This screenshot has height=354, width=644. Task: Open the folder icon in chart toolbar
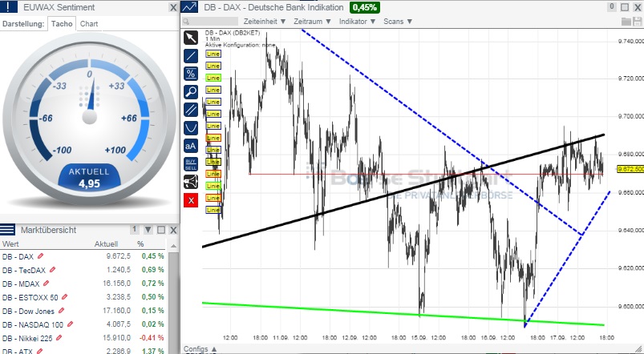(x=626, y=22)
